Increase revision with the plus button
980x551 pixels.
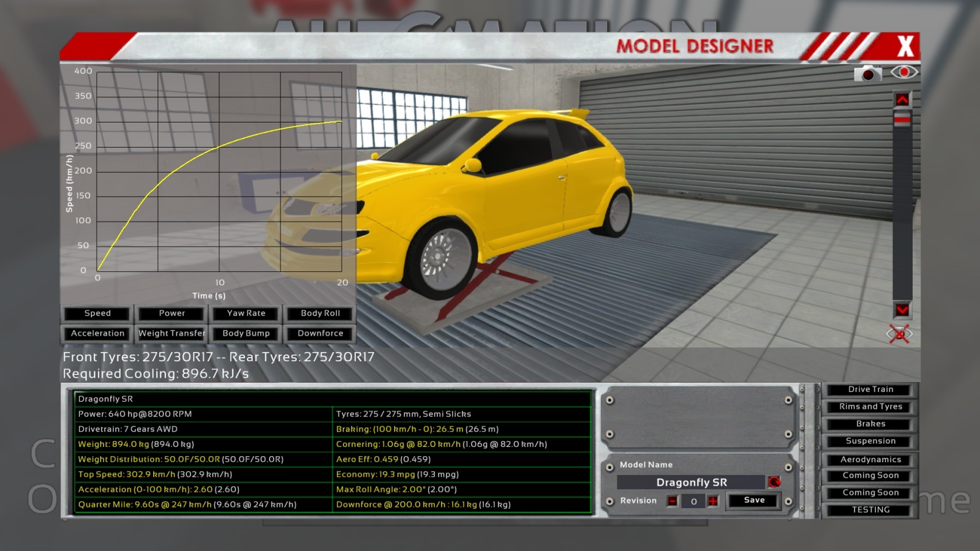713,501
